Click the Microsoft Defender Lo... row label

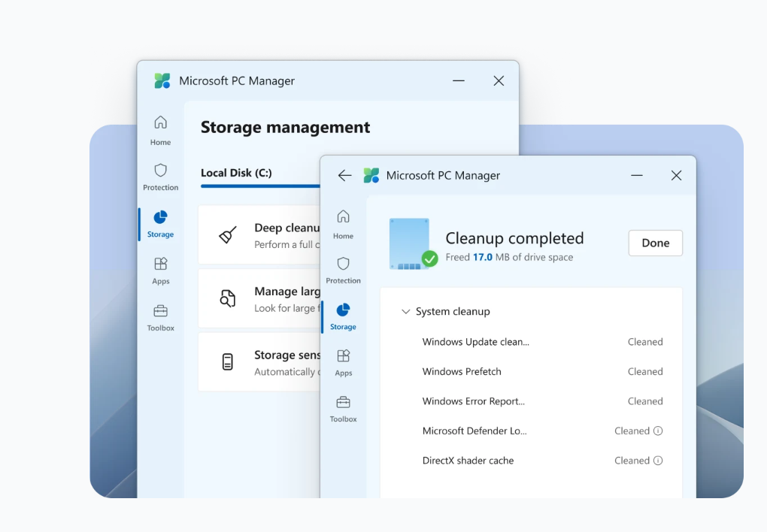[474, 431]
